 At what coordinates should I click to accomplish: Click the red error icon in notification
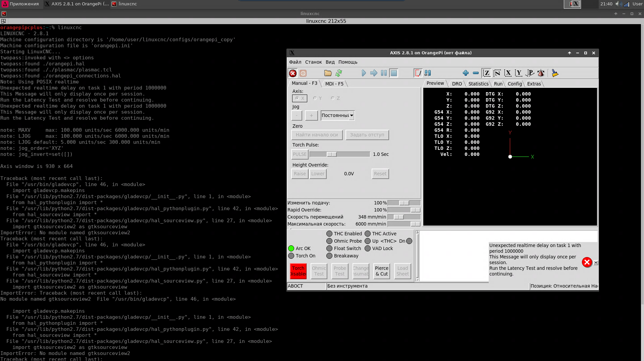[x=587, y=262]
